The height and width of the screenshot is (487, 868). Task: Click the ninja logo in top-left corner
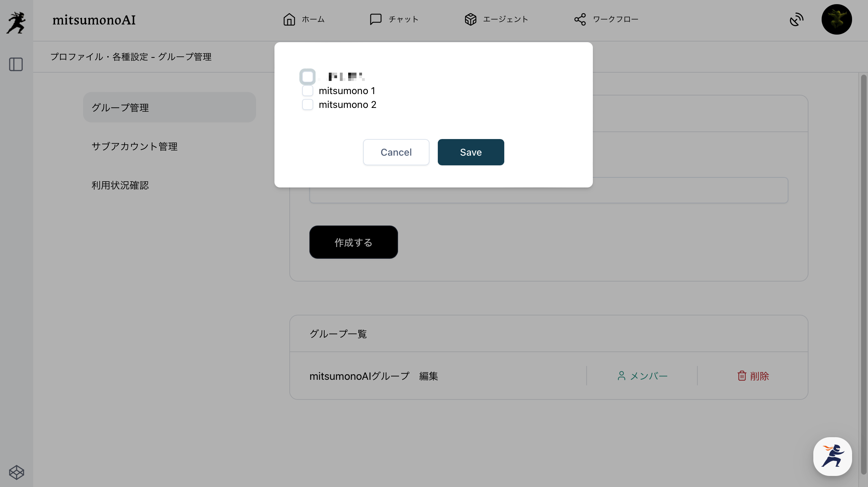click(x=16, y=23)
